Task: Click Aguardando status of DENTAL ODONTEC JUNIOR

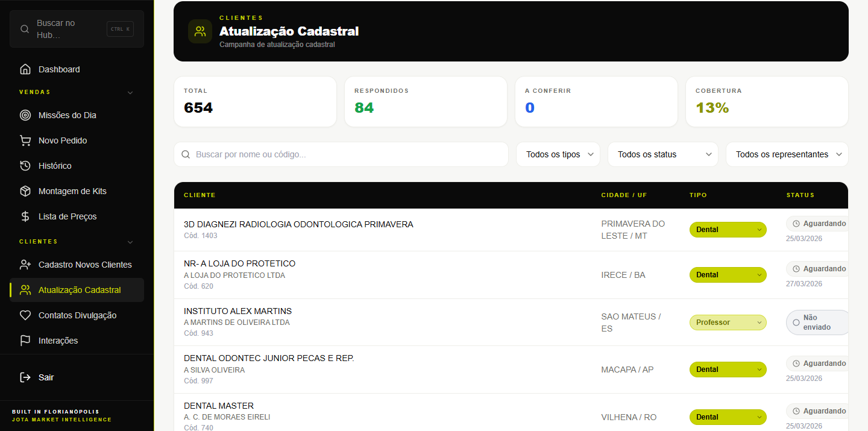Action: (x=817, y=363)
